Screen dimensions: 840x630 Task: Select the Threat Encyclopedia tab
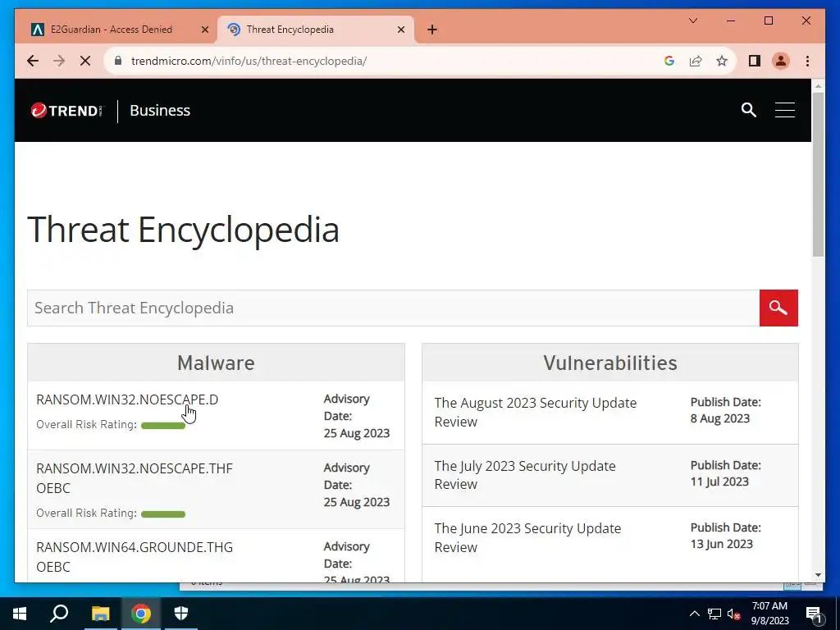click(x=315, y=30)
